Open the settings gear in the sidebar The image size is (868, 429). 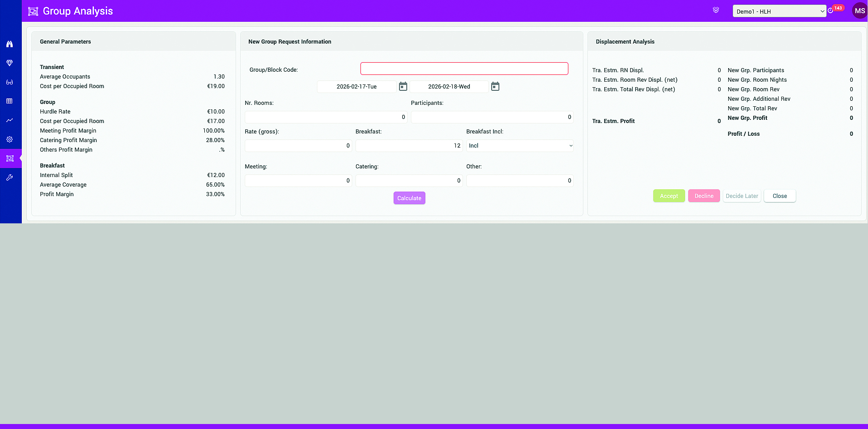point(10,139)
